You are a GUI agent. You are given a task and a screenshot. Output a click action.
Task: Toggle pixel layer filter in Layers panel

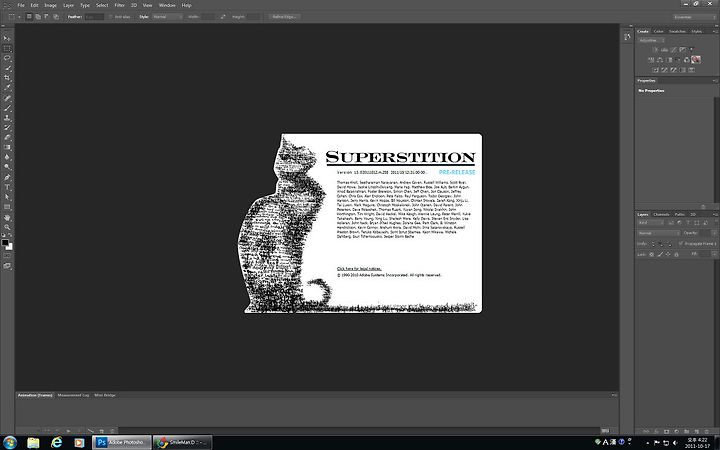click(x=671, y=223)
